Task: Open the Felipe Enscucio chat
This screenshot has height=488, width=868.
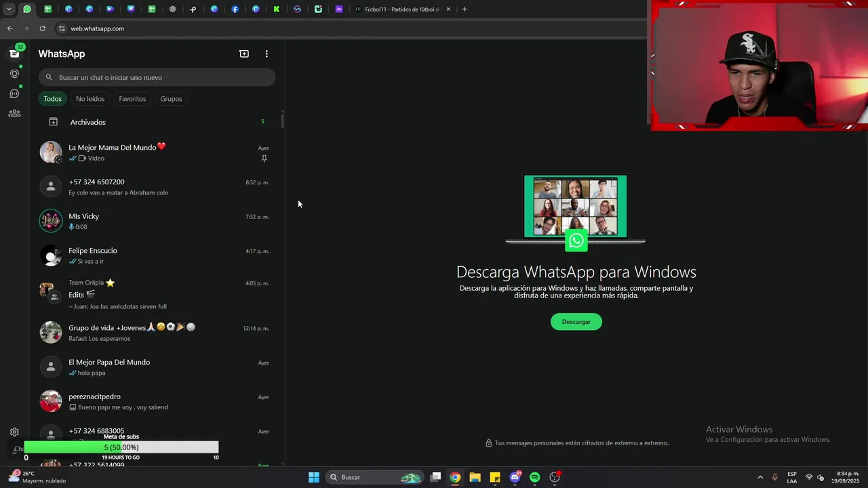Action: pos(157,256)
